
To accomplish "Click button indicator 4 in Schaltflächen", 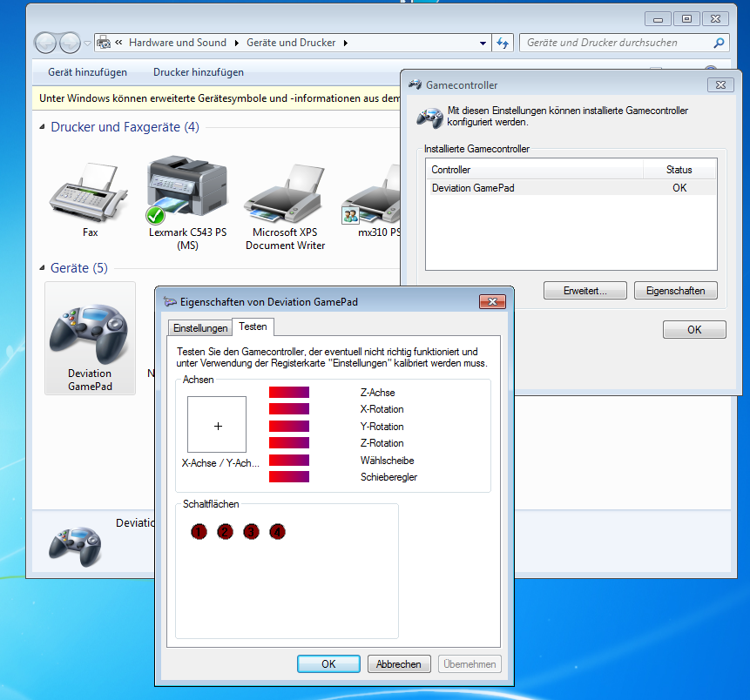I will click(277, 531).
